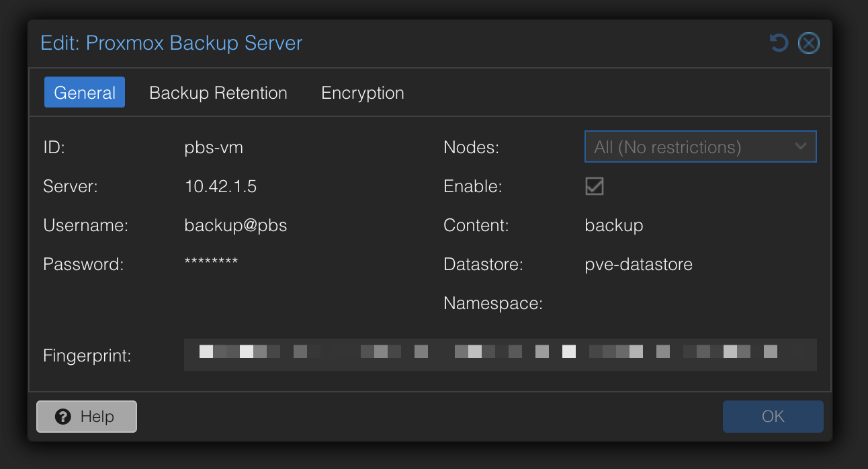This screenshot has height=469, width=868.
Task: Click the ID label
Action: pyautogui.click(x=54, y=147)
